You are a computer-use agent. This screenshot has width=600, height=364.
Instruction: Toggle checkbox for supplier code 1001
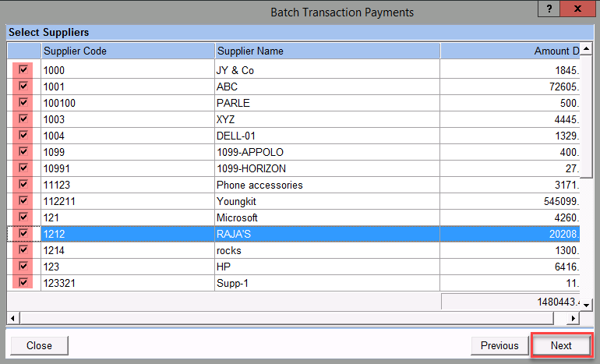click(x=23, y=87)
